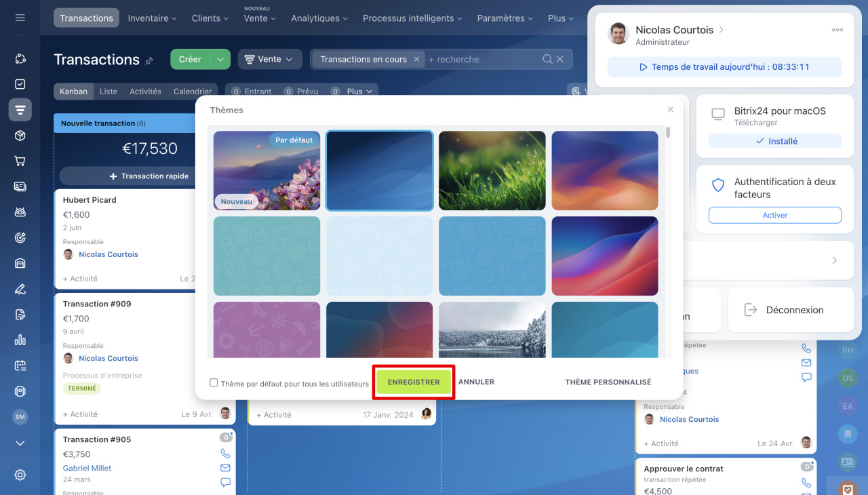Click the search input field

coord(483,59)
